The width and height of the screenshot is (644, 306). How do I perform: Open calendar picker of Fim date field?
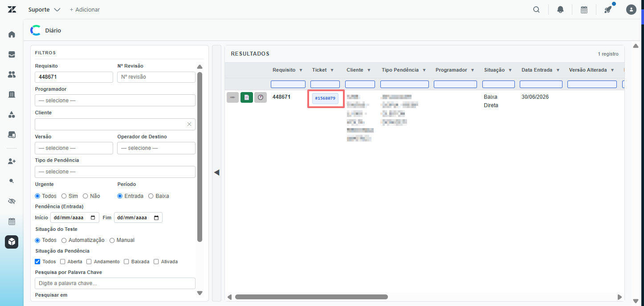pos(156,218)
